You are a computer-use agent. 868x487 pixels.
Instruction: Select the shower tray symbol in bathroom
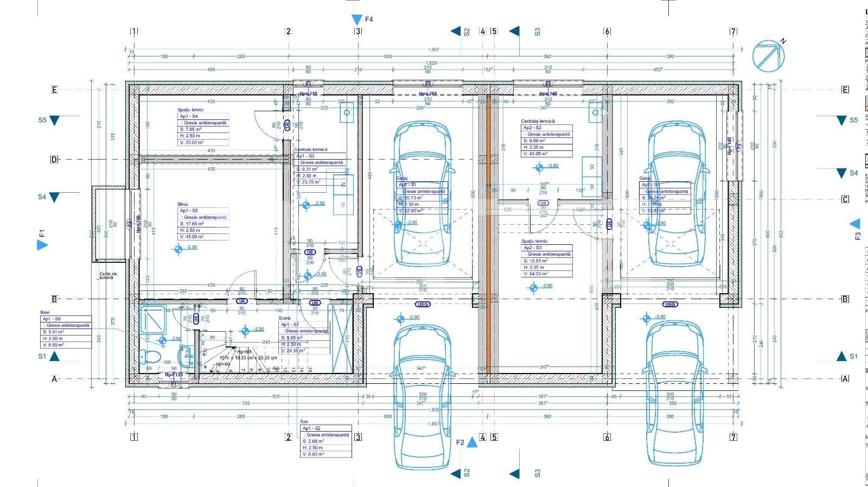pos(152,319)
